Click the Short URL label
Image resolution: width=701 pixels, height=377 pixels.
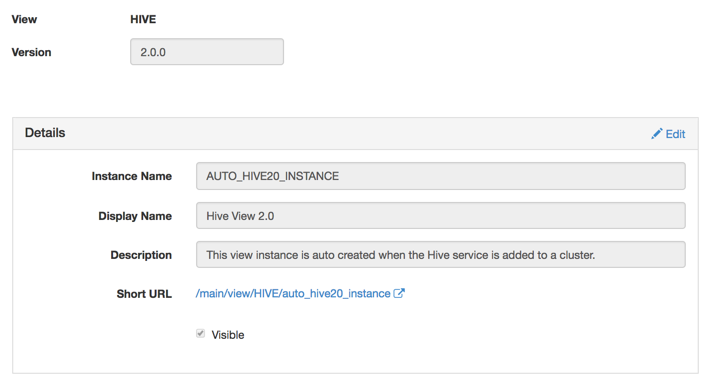(x=144, y=294)
